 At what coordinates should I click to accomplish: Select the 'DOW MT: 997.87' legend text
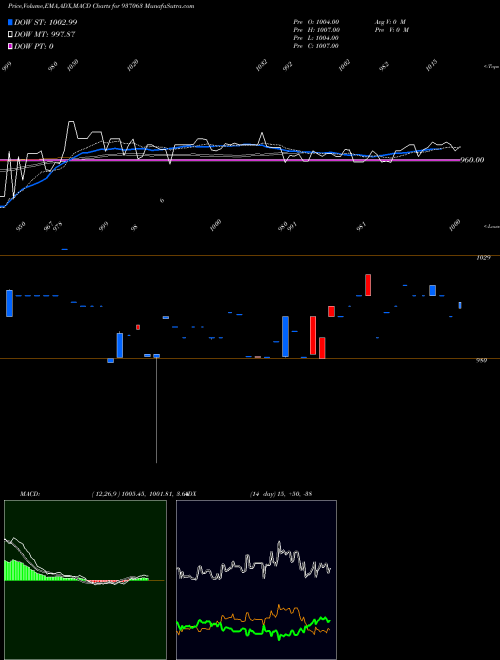tap(45, 35)
